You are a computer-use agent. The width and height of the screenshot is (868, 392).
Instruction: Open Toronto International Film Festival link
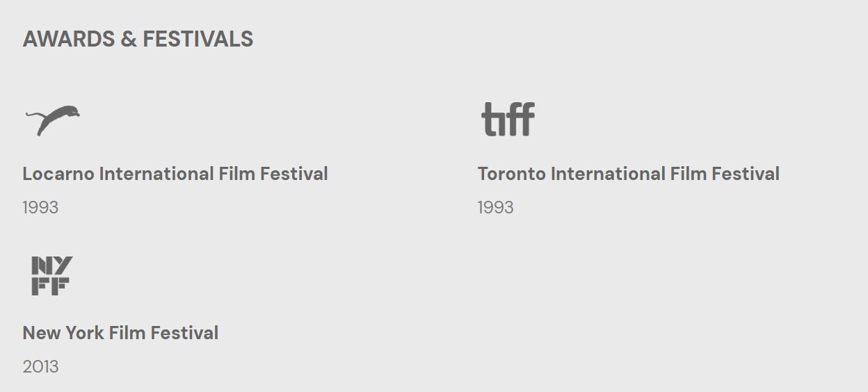628,174
